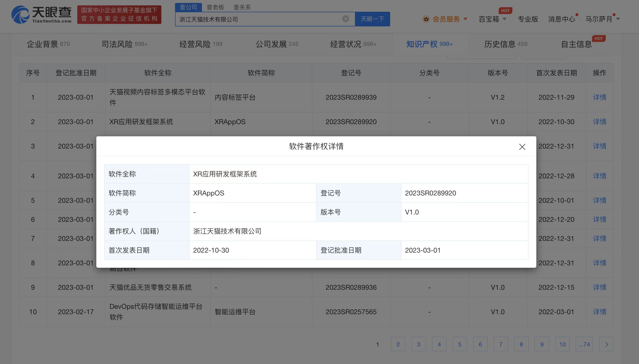The height and width of the screenshot is (364, 639).
Task: Go to page 8
Action: (521, 344)
